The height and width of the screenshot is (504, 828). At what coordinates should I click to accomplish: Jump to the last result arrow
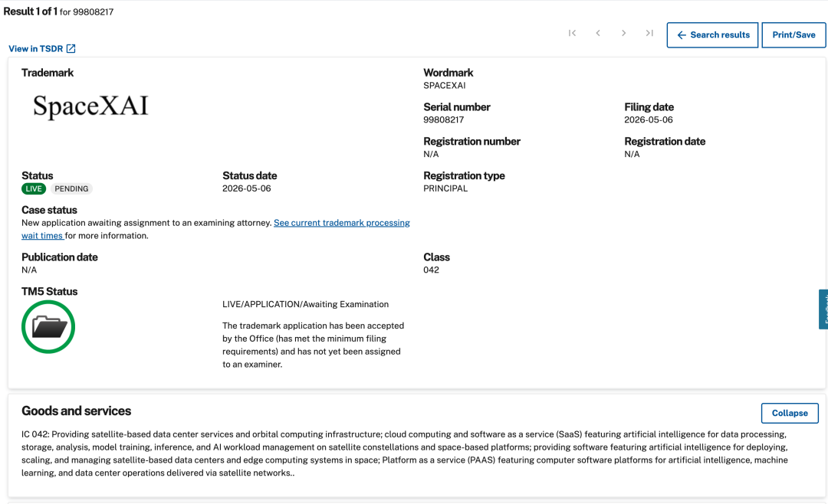pyautogui.click(x=649, y=33)
